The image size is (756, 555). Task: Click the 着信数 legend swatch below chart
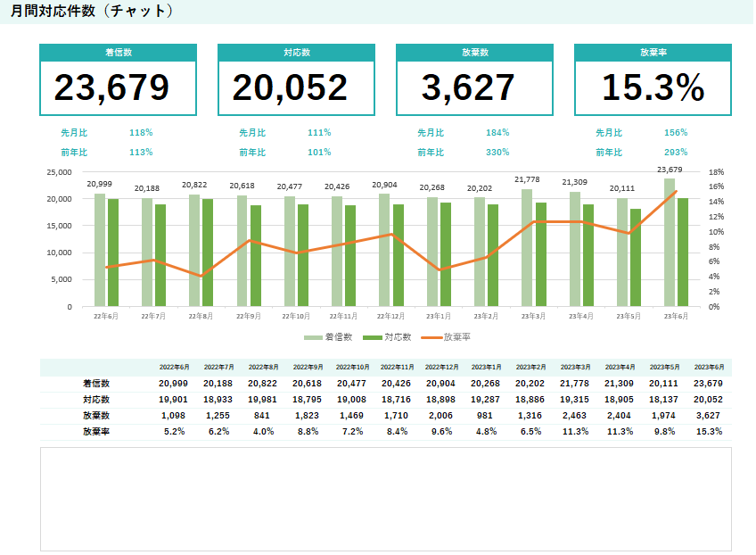tap(313, 337)
